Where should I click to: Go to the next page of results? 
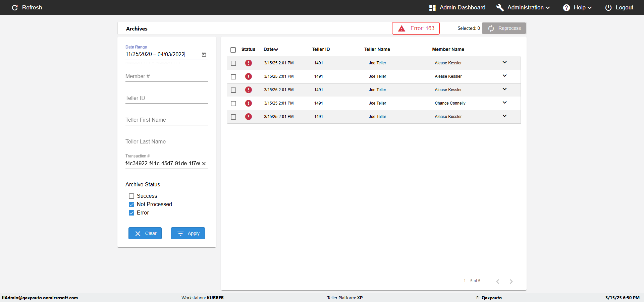[x=511, y=282]
